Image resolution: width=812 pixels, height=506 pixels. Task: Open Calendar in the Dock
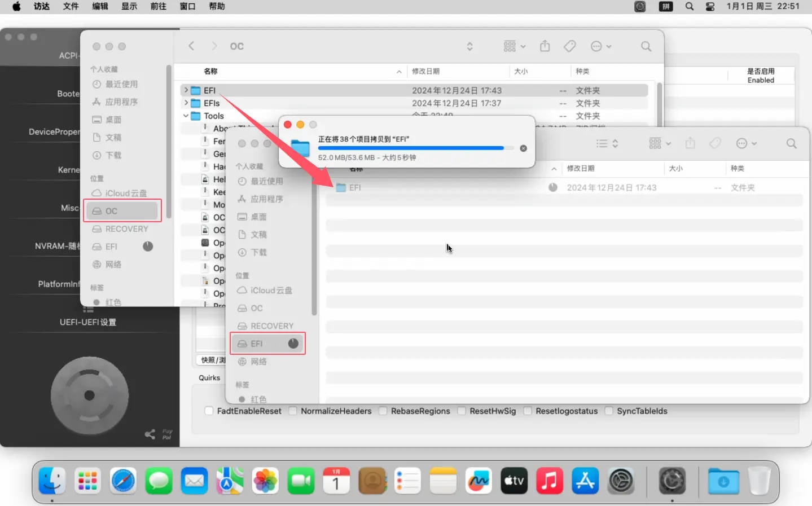(336, 481)
